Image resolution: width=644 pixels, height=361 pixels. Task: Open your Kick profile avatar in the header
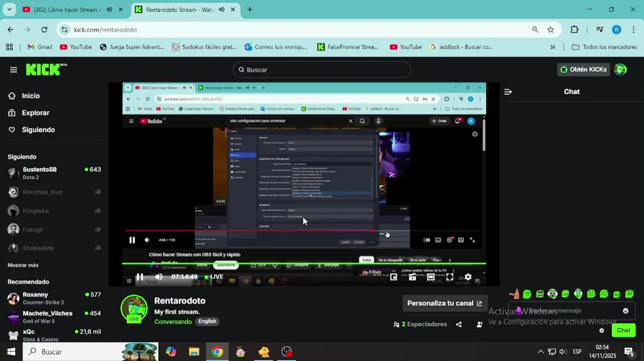coord(620,70)
